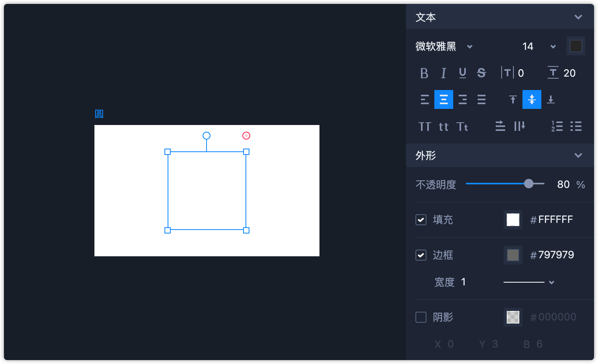Open the white fill color swatch
Viewport: 598px width, 364px height.
(513, 220)
